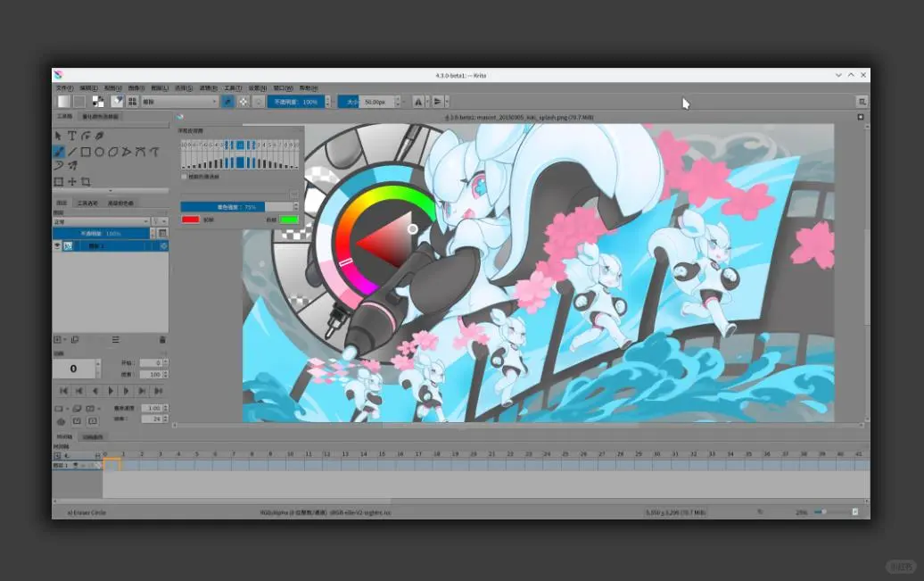924x581 pixels.
Task: Select the Rectangle tool
Action: click(86, 153)
